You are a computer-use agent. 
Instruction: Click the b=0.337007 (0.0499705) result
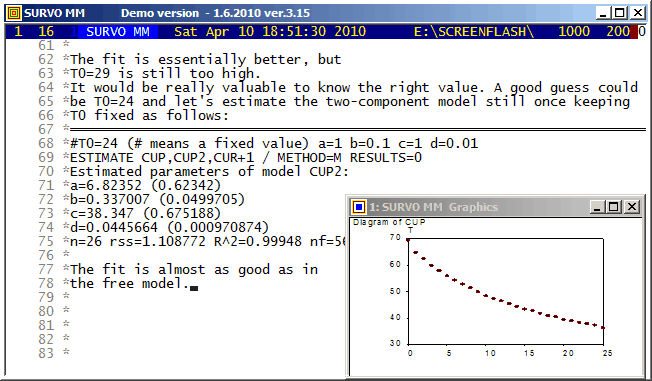(x=157, y=200)
